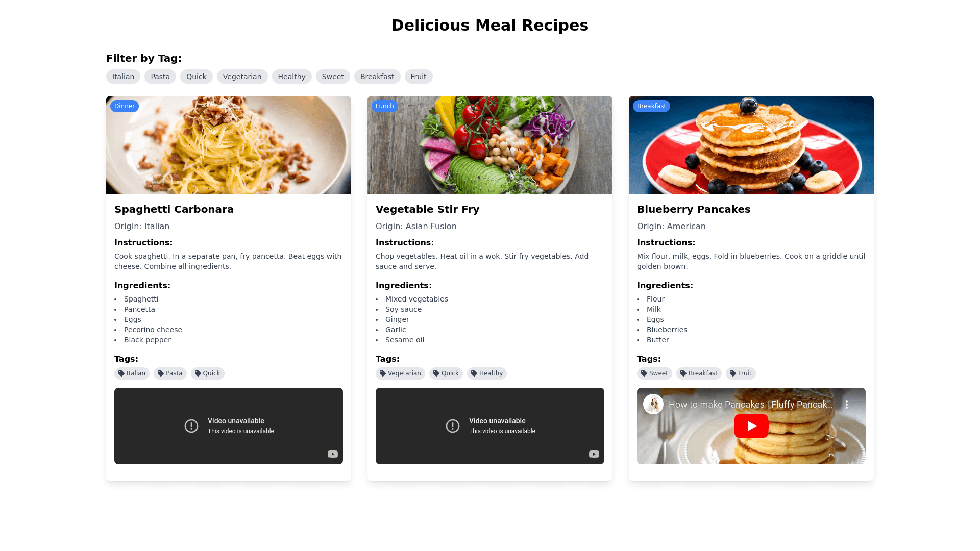
Task: Click the Breakfast filter under Filter by Tag
Action: pyautogui.click(x=377, y=77)
